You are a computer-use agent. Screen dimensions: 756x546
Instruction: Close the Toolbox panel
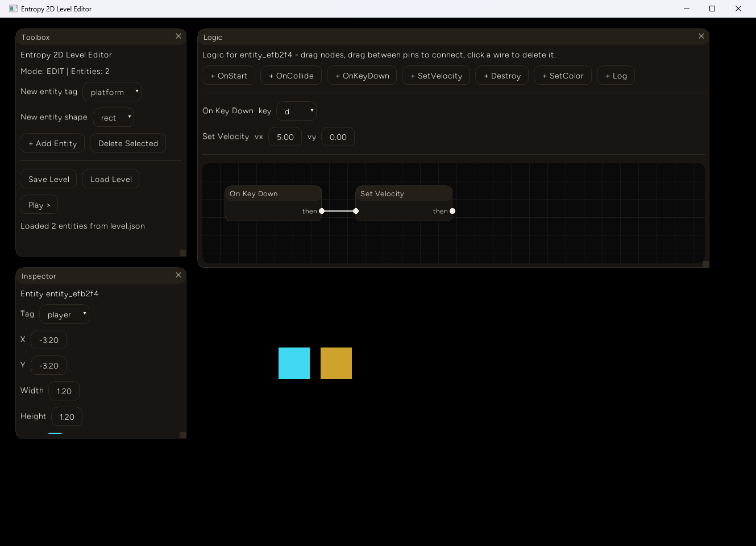(178, 36)
